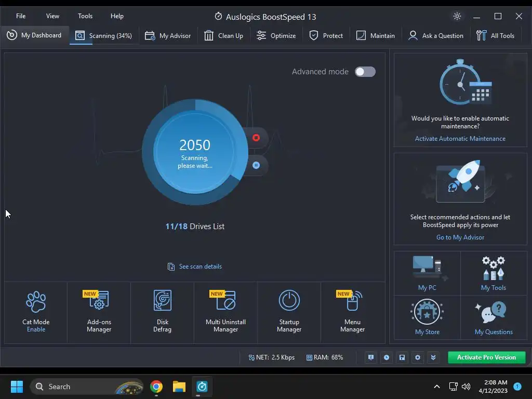
Task: Open the Maintain tab
Action: coord(376,36)
